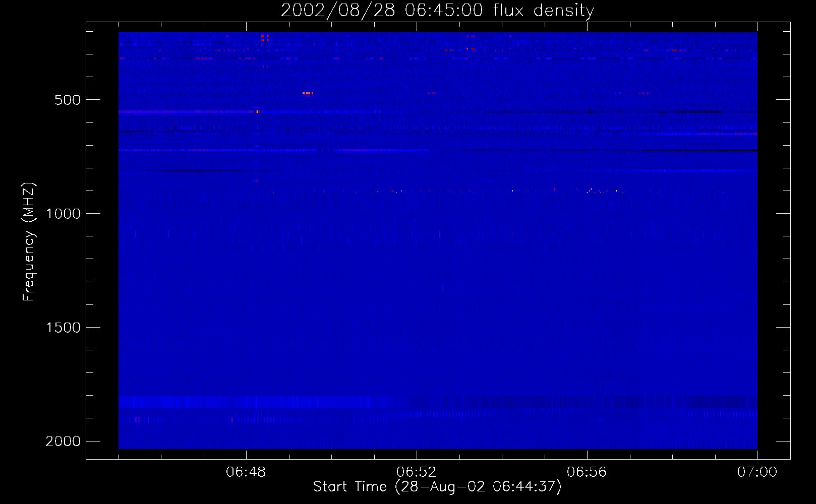Click the 500 frequency tick label
The image size is (816, 504).
[68, 100]
